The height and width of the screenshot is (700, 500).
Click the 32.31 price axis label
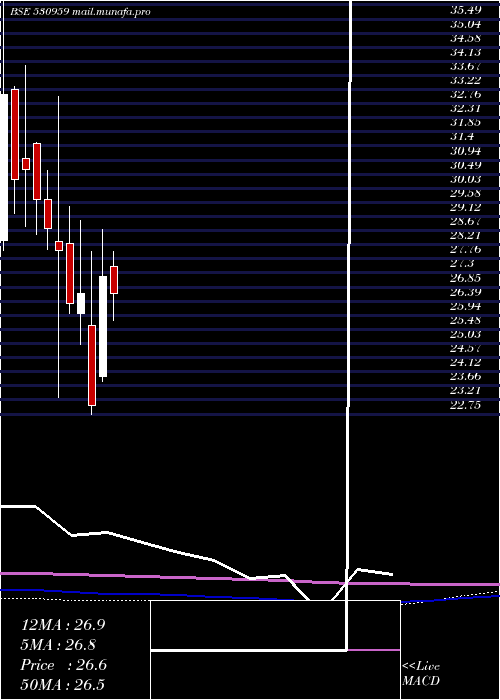pyautogui.click(x=465, y=109)
